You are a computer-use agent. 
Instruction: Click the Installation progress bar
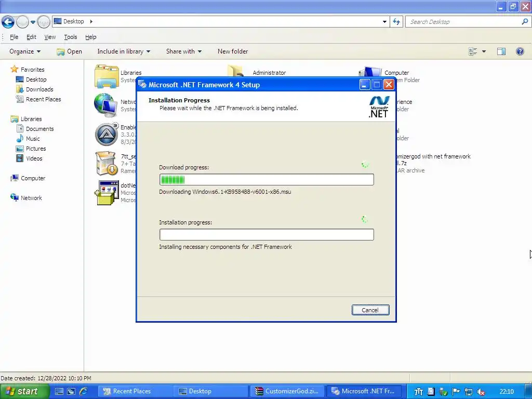pyautogui.click(x=267, y=234)
